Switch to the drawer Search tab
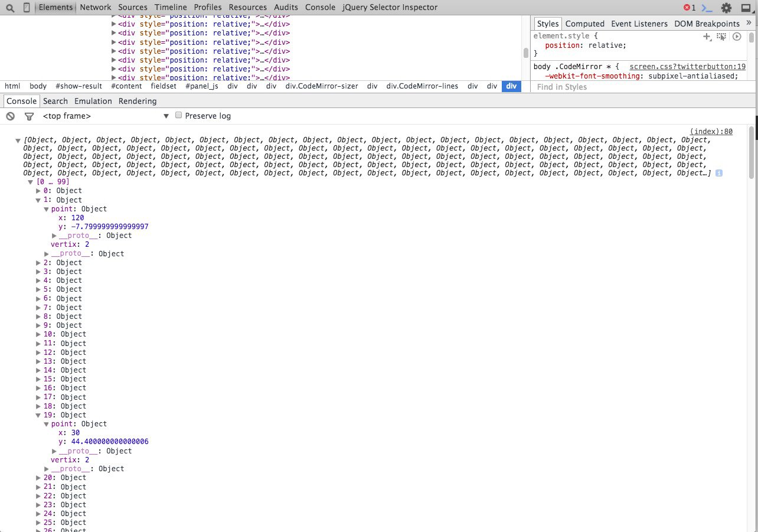Image resolution: width=758 pixels, height=532 pixels. (55, 101)
